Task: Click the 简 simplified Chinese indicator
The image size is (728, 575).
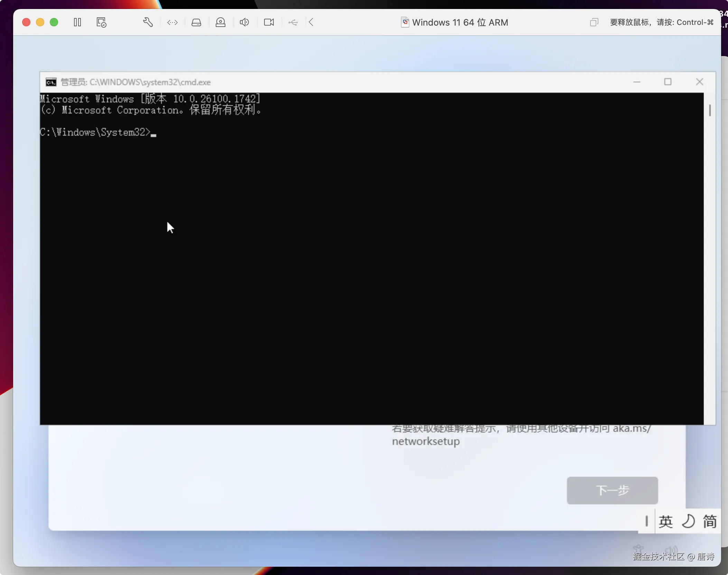Action: click(x=710, y=521)
